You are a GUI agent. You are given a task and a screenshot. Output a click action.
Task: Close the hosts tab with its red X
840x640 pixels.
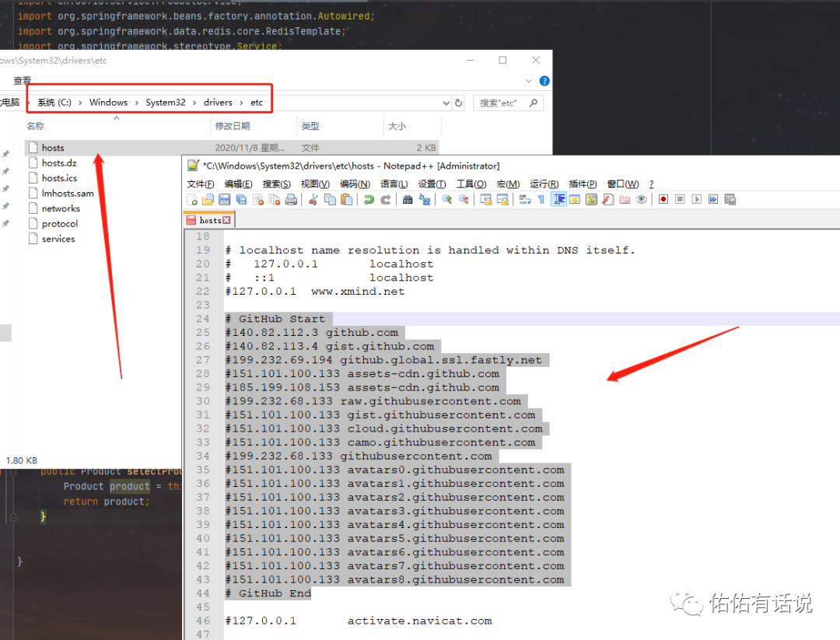pyautogui.click(x=227, y=220)
